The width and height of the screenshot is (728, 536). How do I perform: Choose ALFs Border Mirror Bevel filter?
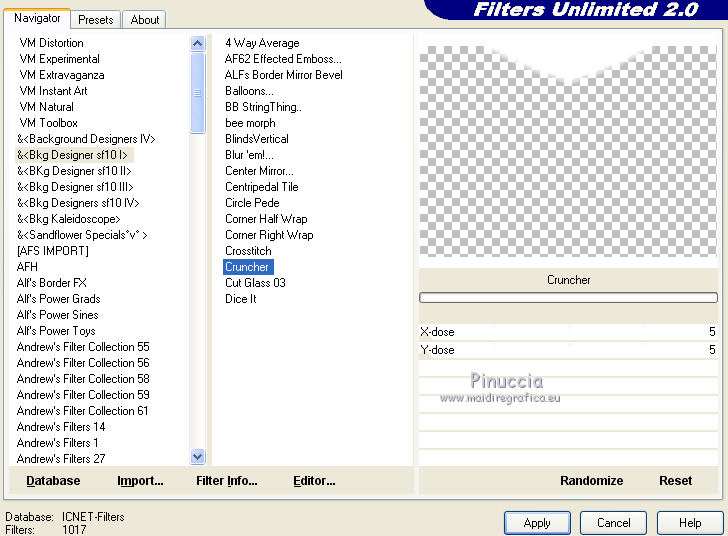284,75
